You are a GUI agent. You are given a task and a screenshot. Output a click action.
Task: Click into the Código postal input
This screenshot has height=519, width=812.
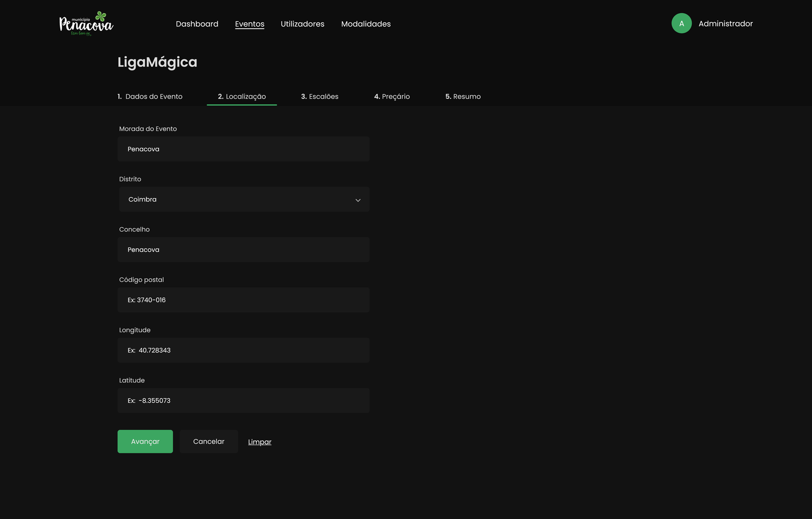[243, 300]
